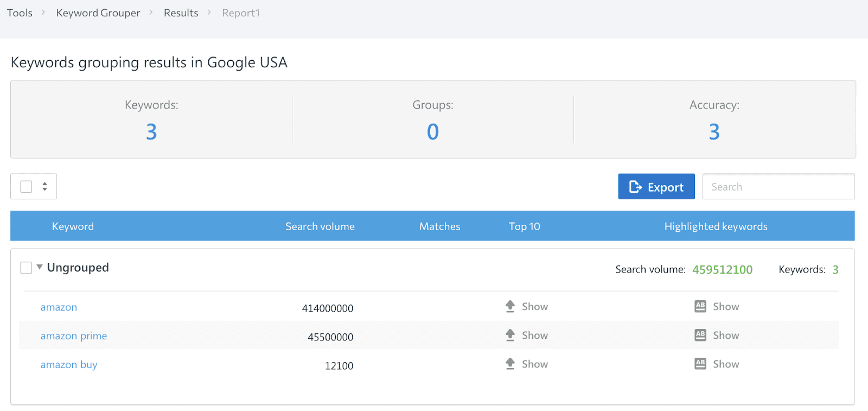Click the Matches column header

[x=439, y=226]
